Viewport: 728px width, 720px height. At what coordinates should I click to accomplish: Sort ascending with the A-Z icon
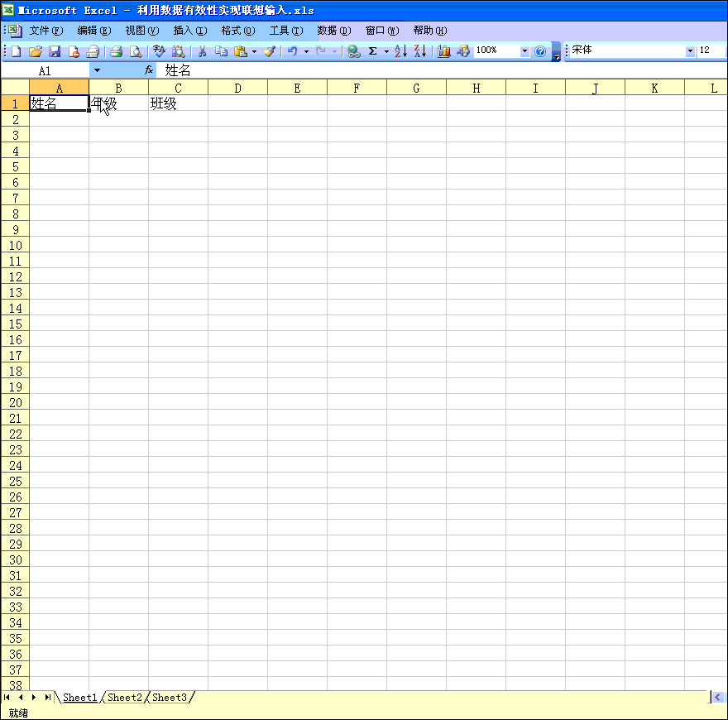[x=400, y=51]
